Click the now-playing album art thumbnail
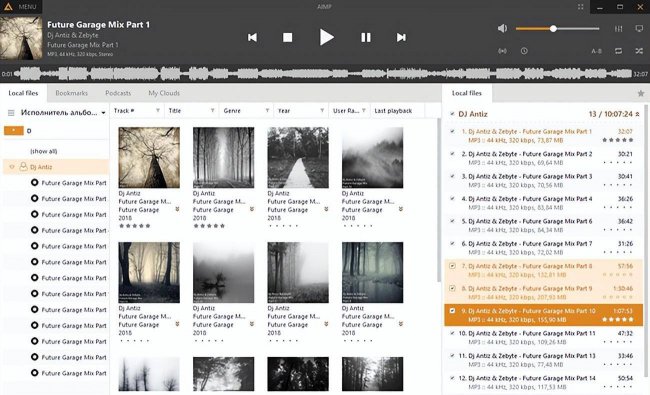The image size is (650, 395). pos(21,38)
